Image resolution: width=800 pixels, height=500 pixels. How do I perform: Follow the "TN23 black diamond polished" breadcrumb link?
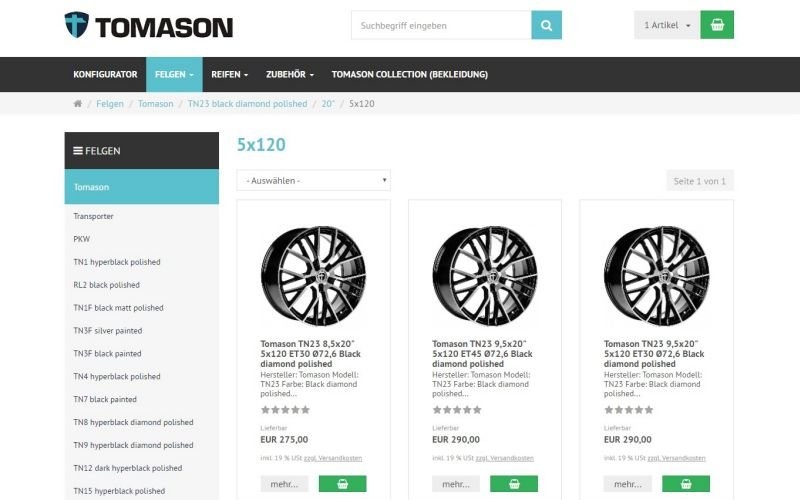(x=247, y=104)
